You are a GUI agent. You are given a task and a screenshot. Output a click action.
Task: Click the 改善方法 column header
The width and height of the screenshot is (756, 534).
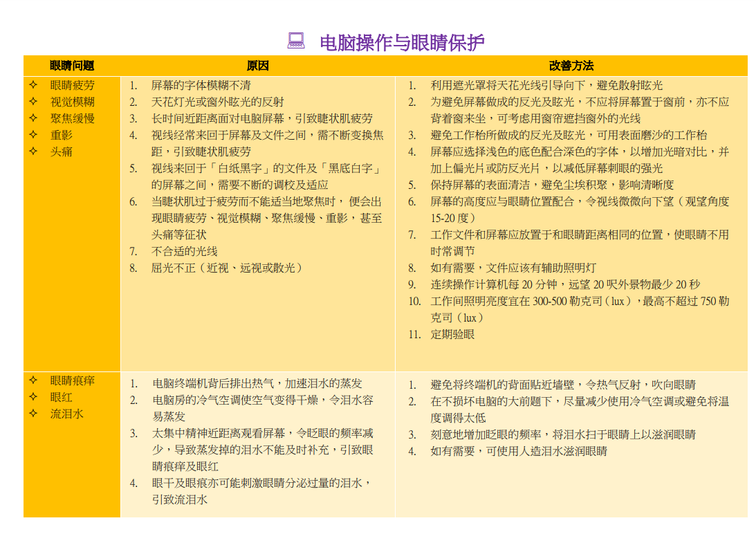(x=571, y=66)
